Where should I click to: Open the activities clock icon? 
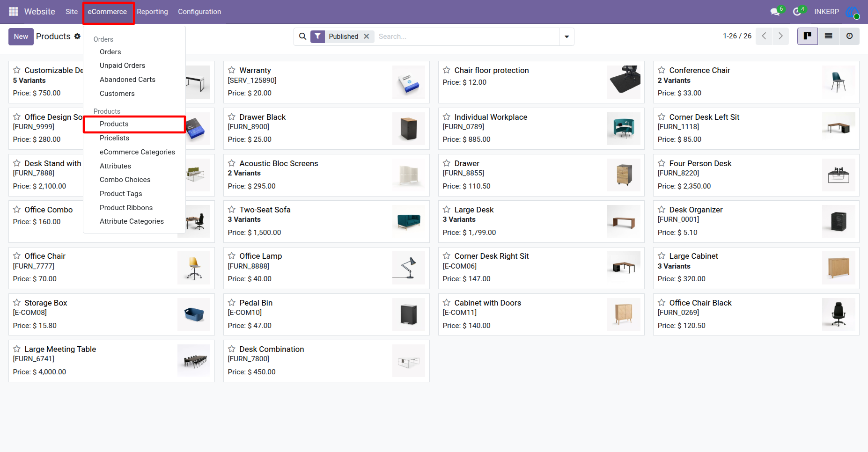click(x=797, y=11)
